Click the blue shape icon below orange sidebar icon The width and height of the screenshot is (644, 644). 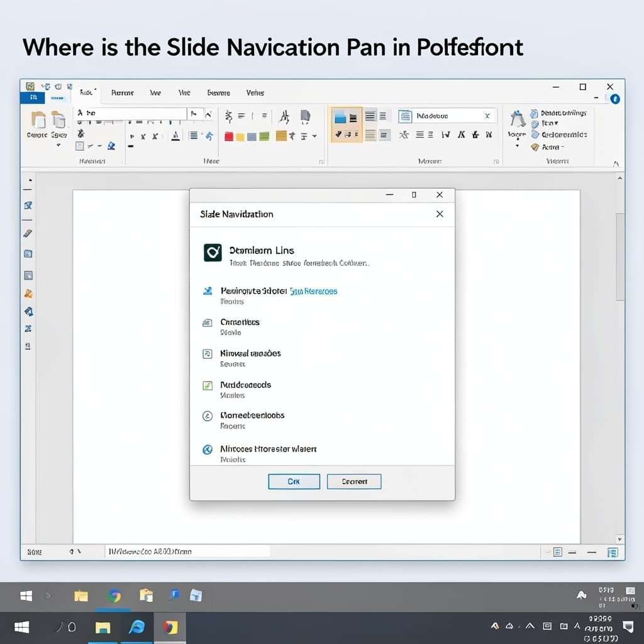pyautogui.click(x=29, y=312)
